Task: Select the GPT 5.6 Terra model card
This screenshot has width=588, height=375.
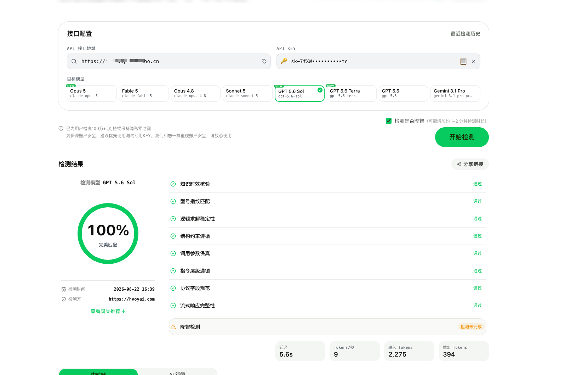Action: point(352,94)
